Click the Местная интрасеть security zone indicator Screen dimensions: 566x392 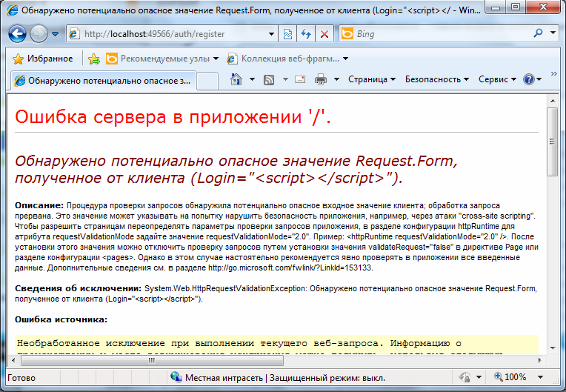tap(278, 378)
